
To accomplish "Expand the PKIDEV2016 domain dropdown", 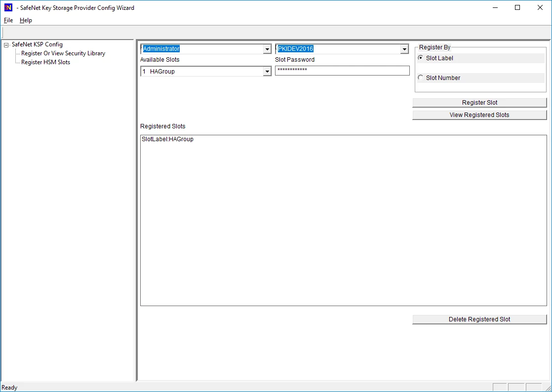I will click(x=404, y=49).
